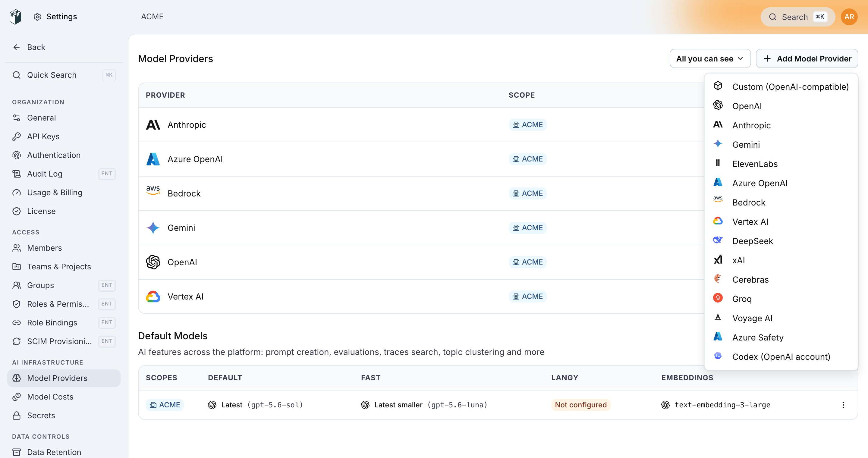
Task: Expand the All you can see dropdown
Action: point(710,58)
